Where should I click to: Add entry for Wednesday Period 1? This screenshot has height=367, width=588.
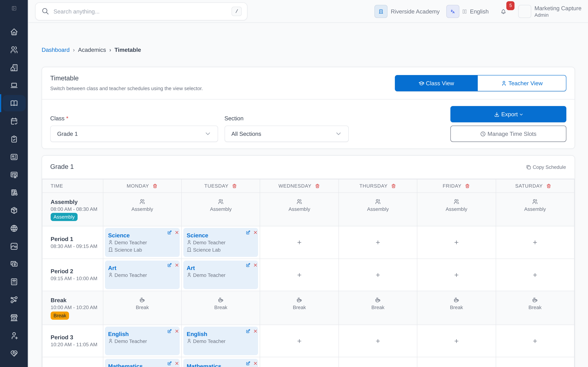pos(299,242)
